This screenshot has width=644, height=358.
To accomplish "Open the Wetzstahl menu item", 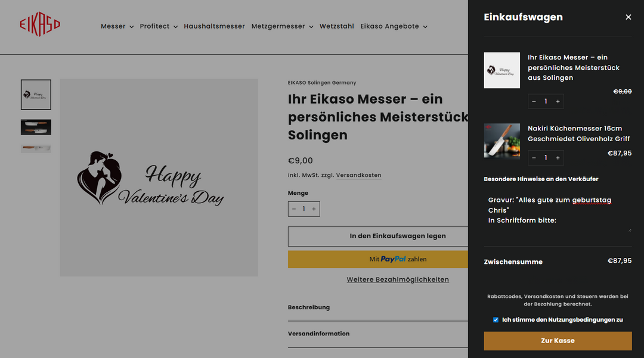I will tap(336, 26).
